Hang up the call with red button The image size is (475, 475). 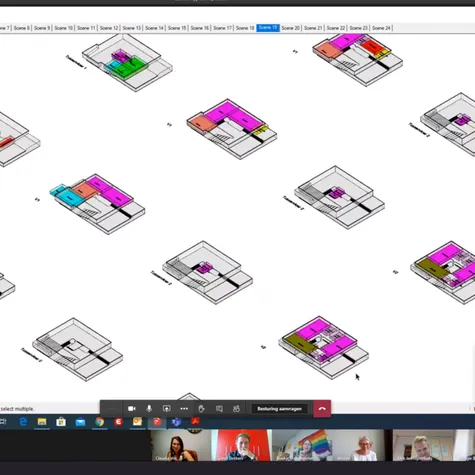pos(322,409)
